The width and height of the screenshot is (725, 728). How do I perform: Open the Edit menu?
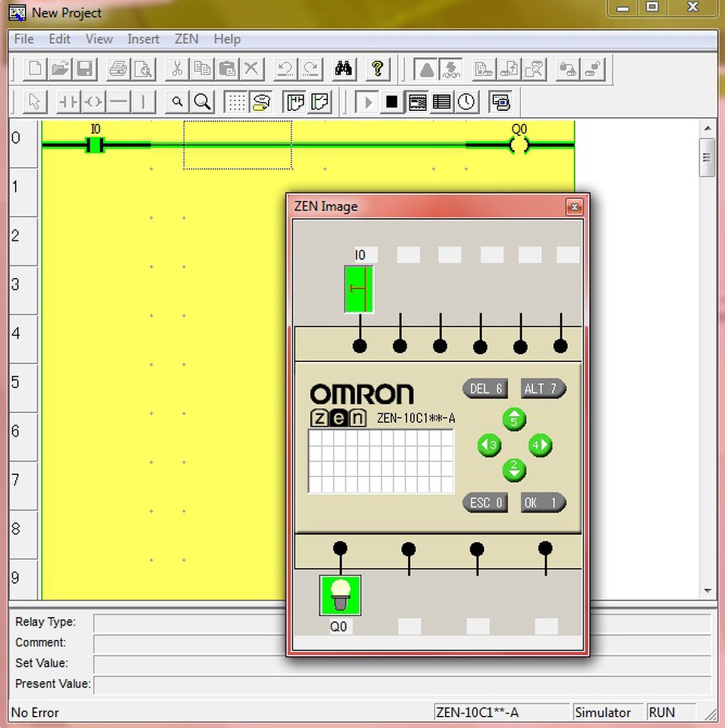click(60, 39)
